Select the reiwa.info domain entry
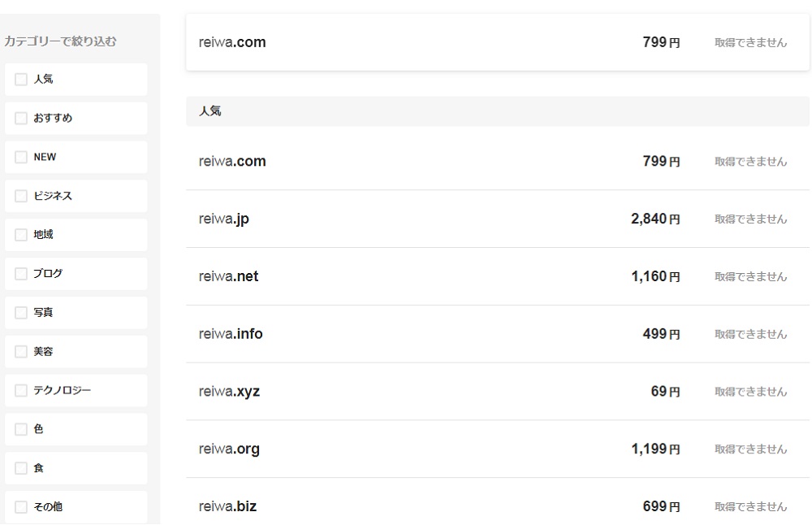The width and height of the screenshot is (812, 525). pos(231,334)
